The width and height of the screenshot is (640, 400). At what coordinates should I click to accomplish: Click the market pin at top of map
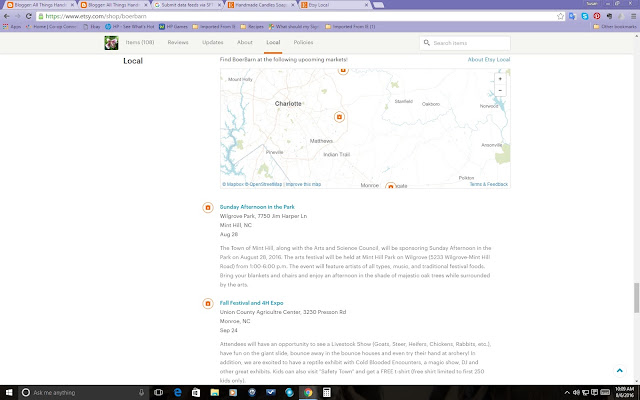343,71
